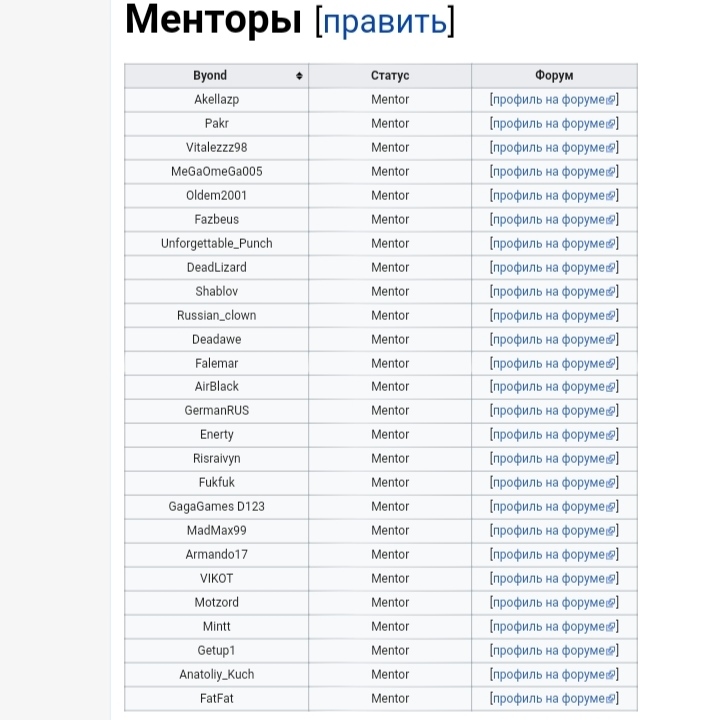Sort the table by Byond column arrows
Image resolution: width=720 pixels, height=720 pixels.
pos(299,76)
